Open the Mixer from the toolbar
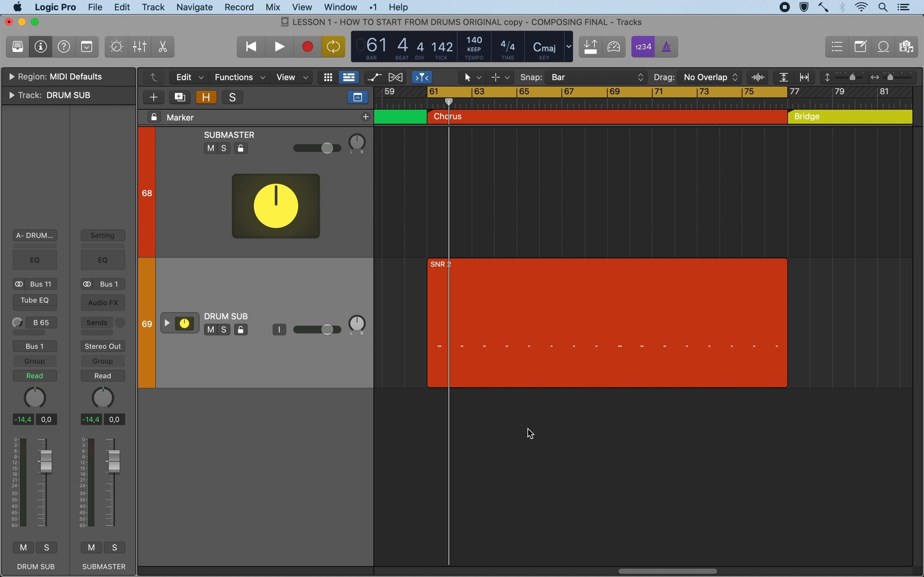The image size is (924, 577). click(x=140, y=47)
